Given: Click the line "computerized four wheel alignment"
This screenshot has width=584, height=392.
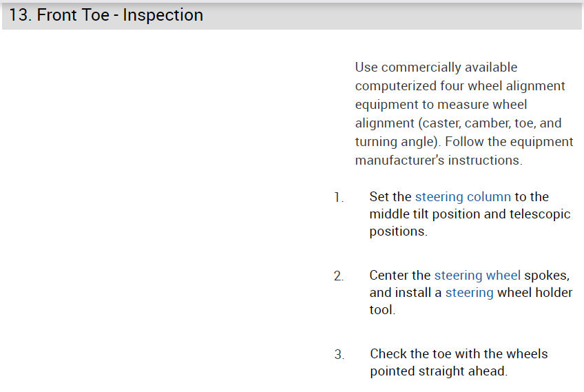Looking at the screenshot, I should [x=460, y=86].
